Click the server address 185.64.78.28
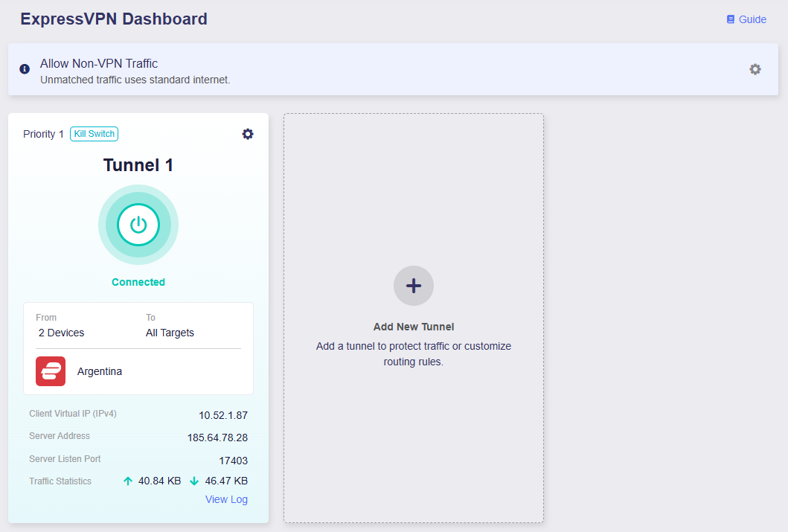The width and height of the screenshot is (788, 532). [x=217, y=438]
